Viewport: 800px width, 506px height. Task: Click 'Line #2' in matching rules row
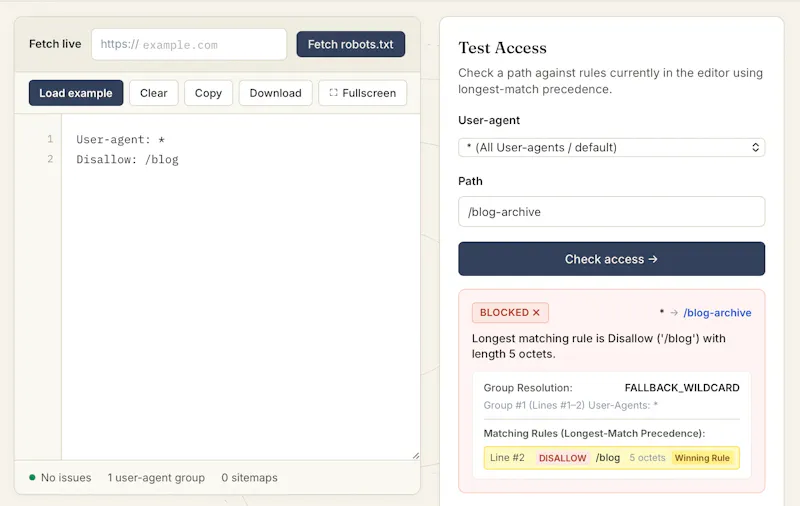[x=507, y=458]
